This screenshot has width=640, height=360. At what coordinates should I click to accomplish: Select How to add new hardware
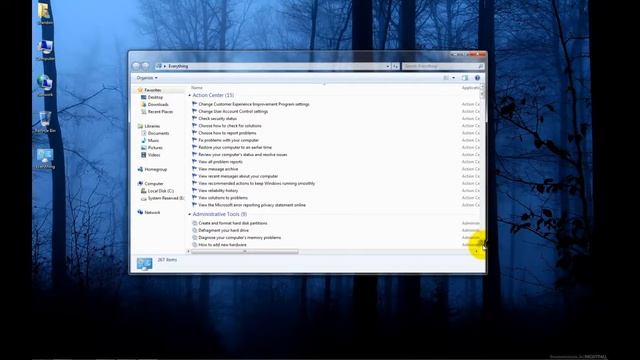(222, 245)
